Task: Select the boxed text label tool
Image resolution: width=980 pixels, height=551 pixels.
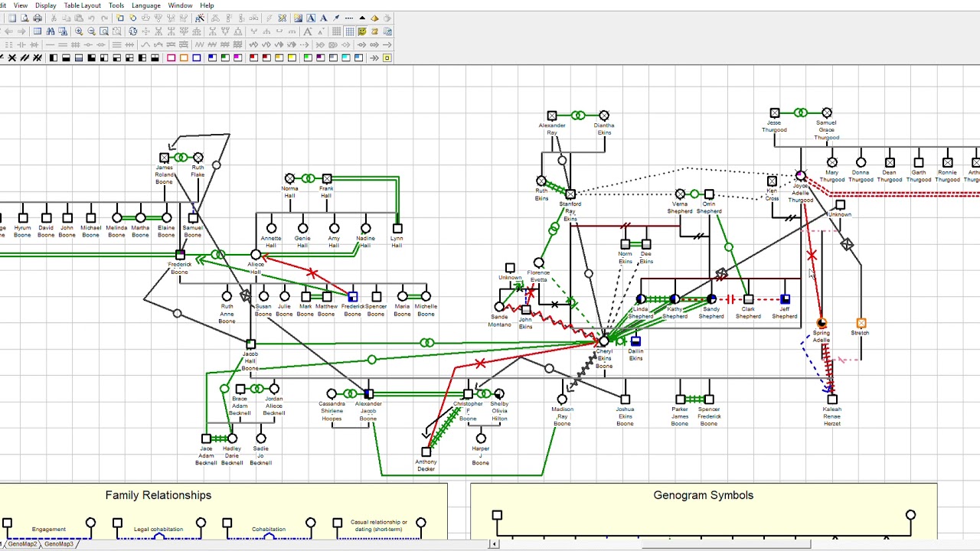Action: (310, 18)
